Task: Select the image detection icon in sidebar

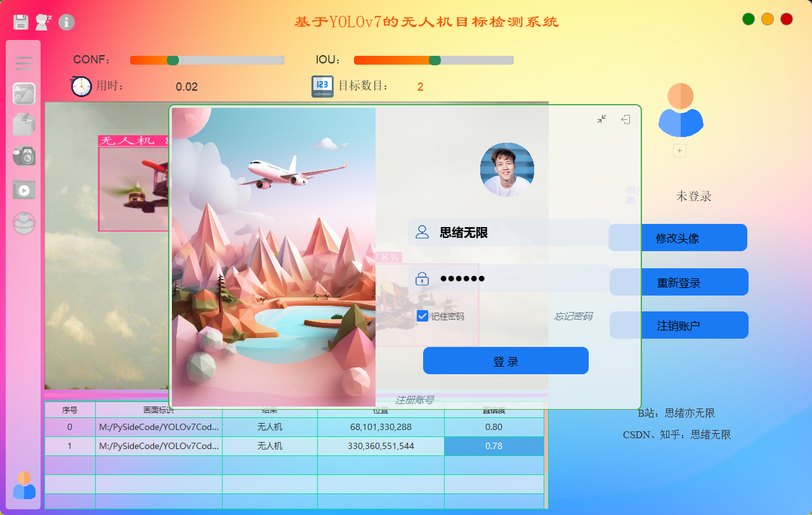Action: pyautogui.click(x=24, y=94)
